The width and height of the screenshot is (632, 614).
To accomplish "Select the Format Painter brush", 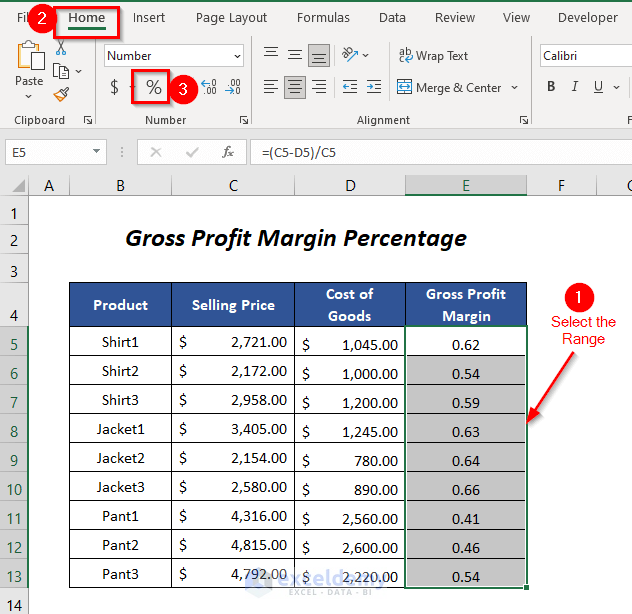I will (61, 95).
